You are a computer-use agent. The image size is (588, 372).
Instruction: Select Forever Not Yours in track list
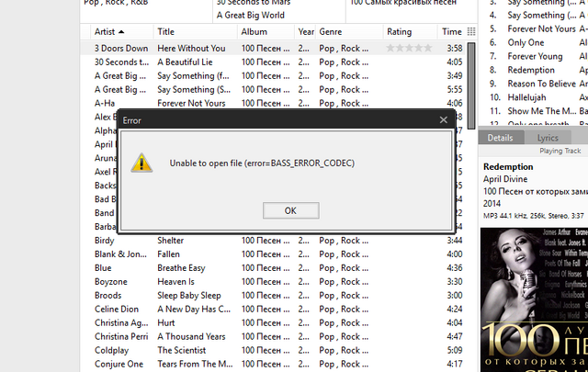click(x=273, y=103)
